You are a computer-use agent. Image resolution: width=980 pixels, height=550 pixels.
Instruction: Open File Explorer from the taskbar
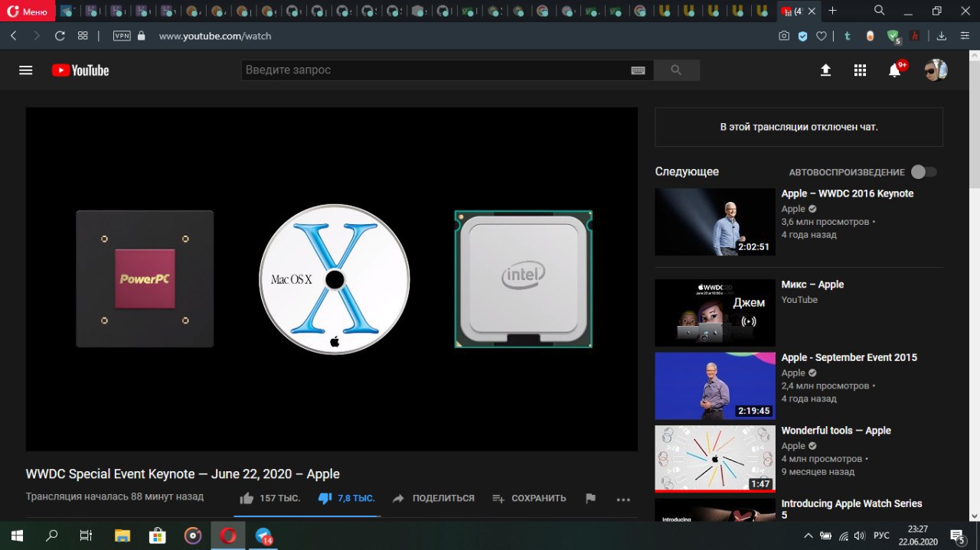(122, 535)
